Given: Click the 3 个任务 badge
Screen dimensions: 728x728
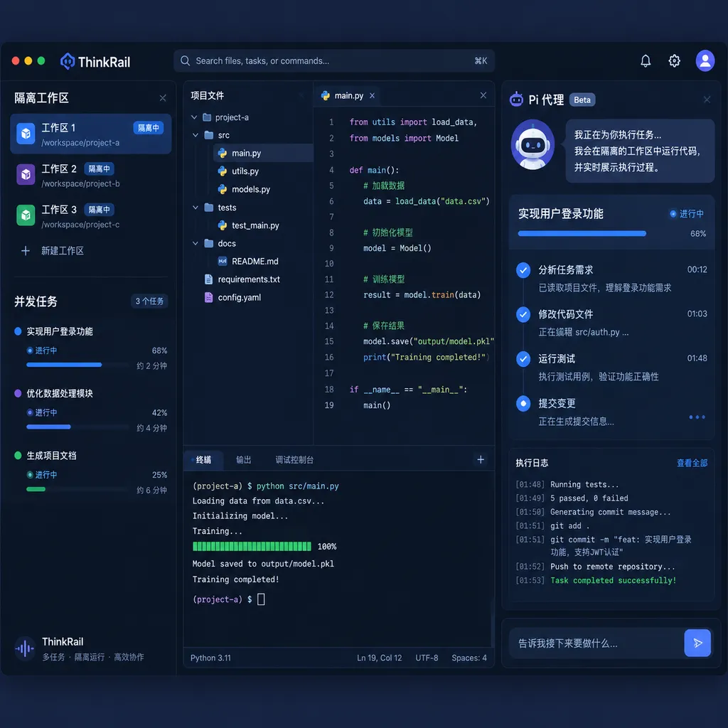Looking at the screenshot, I should pos(149,301).
